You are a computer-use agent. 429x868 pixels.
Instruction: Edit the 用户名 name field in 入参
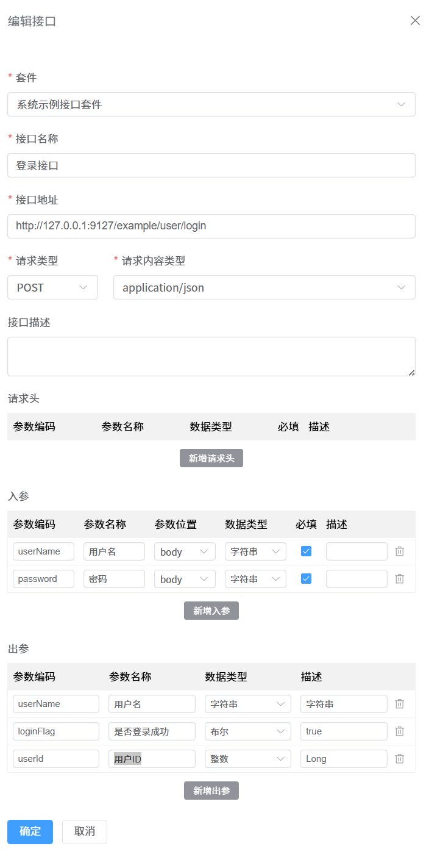pyautogui.click(x=114, y=551)
